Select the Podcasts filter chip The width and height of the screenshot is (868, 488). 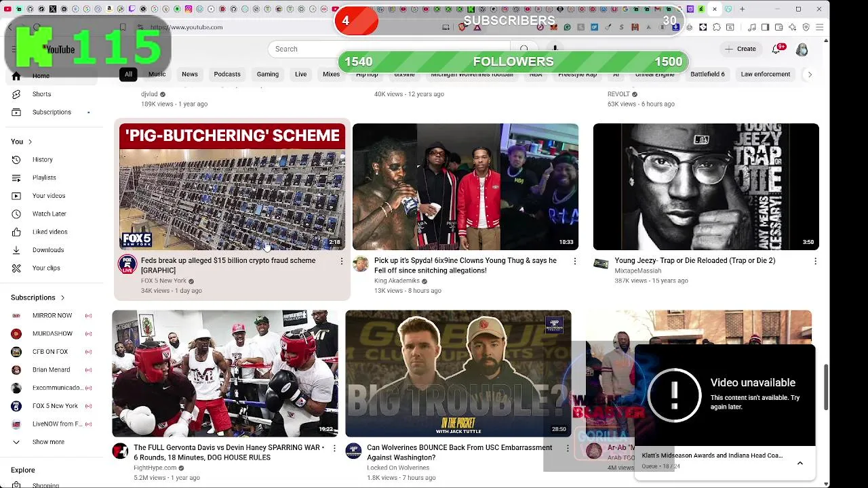pos(227,75)
